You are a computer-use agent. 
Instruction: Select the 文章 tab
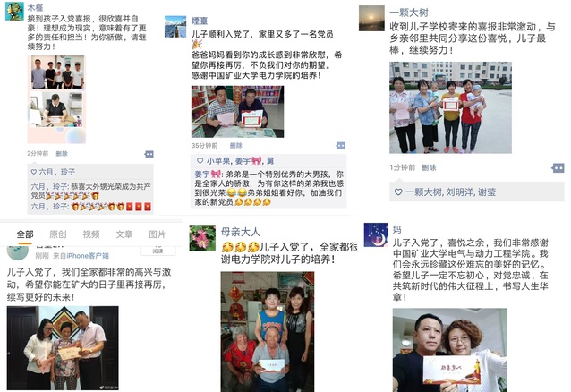pos(124,234)
